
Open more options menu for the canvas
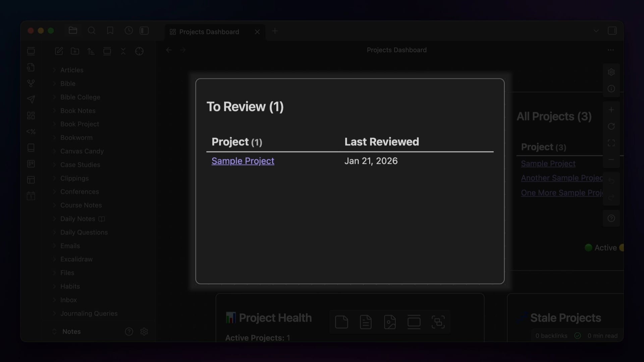point(610,50)
